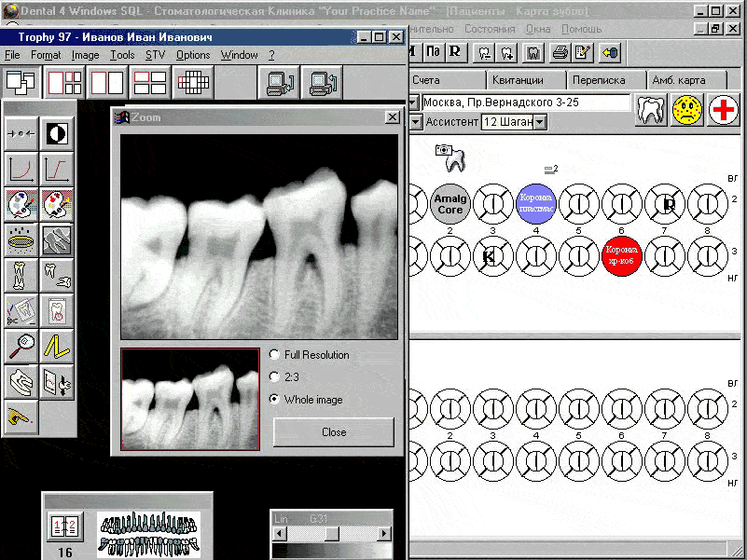Open the Амб. карта tab

[679, 80]
